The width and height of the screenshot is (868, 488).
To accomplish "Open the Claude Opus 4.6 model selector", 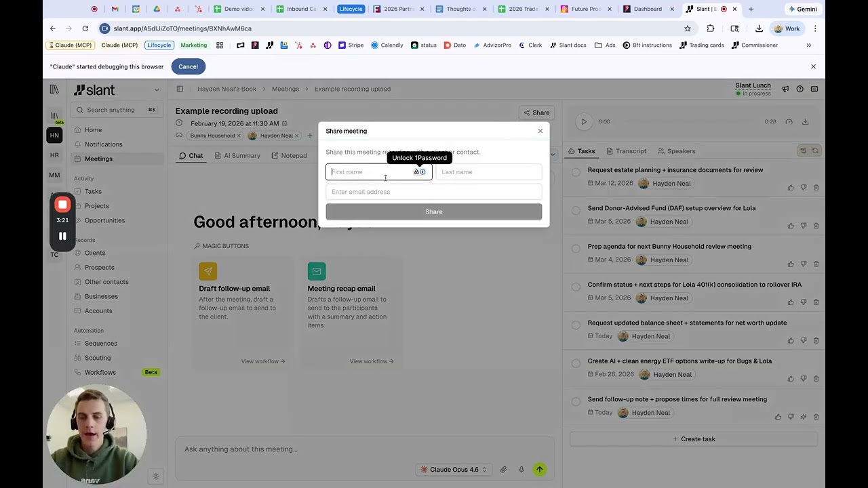I will [454, 470].
